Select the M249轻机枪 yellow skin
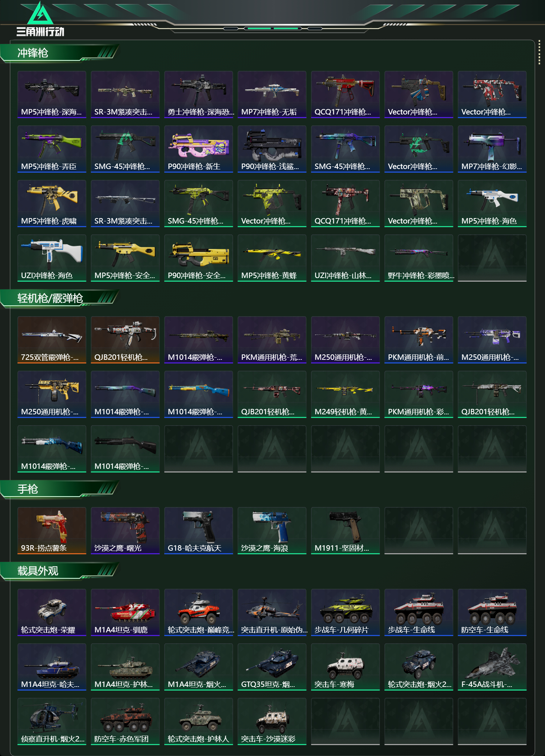Screen dimensions: 545x756 click(x=345, y=394)
